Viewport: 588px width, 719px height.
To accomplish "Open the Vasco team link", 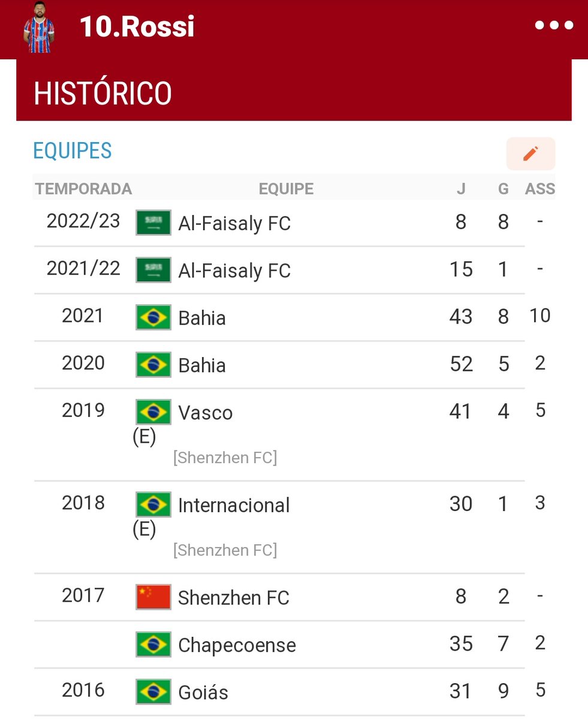I will click(205, 413).
